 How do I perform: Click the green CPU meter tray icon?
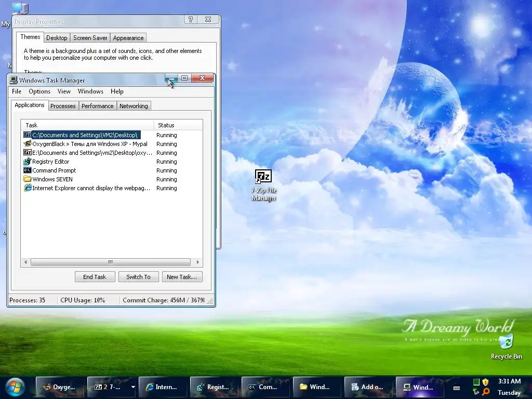tap(476, 382)
